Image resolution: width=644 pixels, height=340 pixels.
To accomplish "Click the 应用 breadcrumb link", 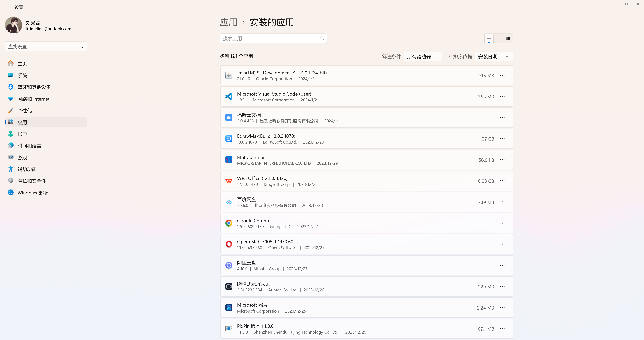I will point(228,22).
